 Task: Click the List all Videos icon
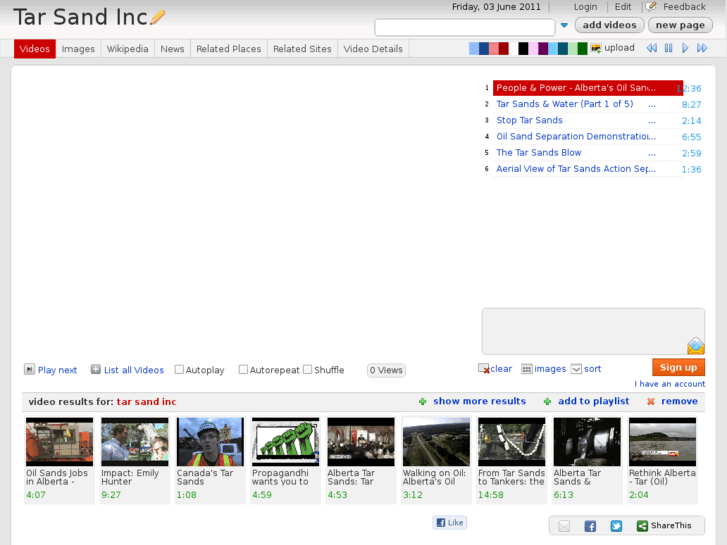click(96, 369)
